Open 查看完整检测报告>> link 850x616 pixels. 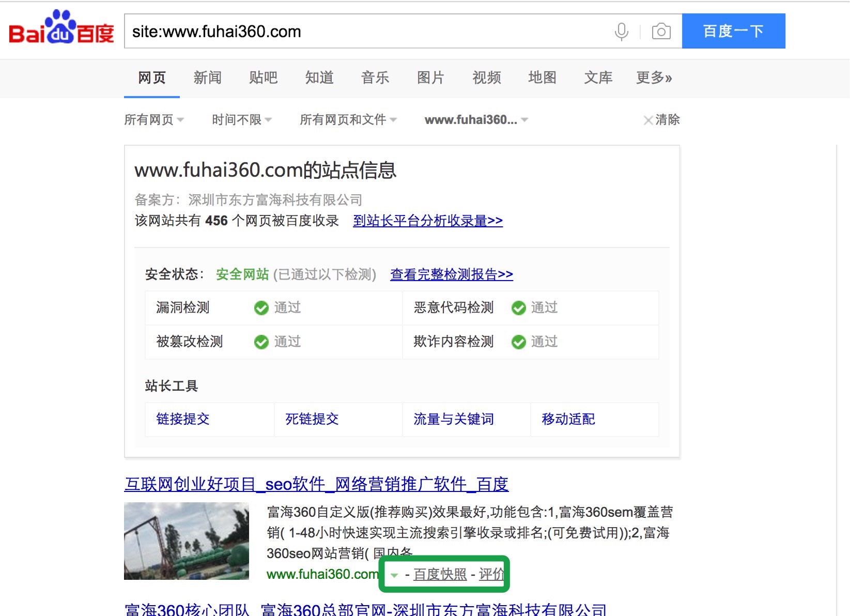452,274
